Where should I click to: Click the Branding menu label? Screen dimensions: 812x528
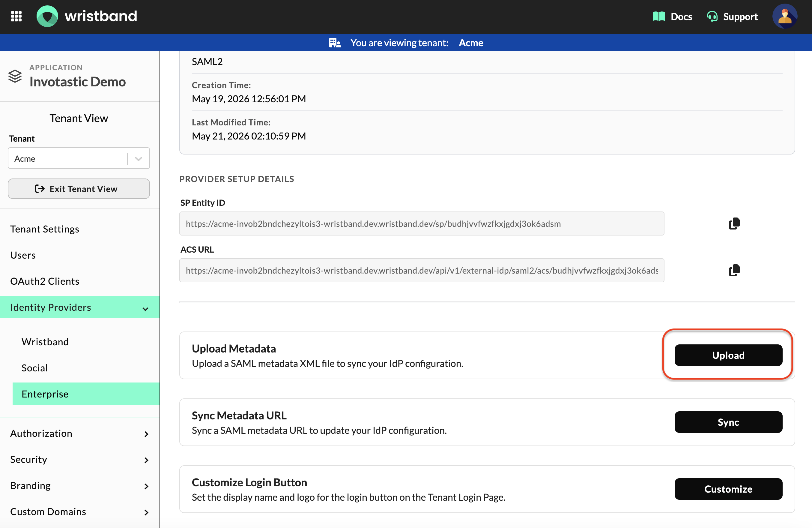[30, 485]
